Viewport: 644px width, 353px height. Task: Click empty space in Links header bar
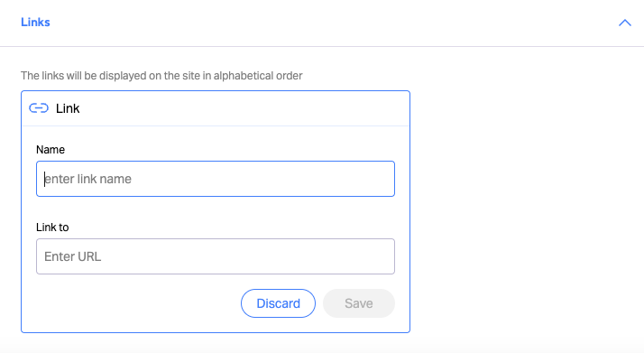tap(328, 23)
